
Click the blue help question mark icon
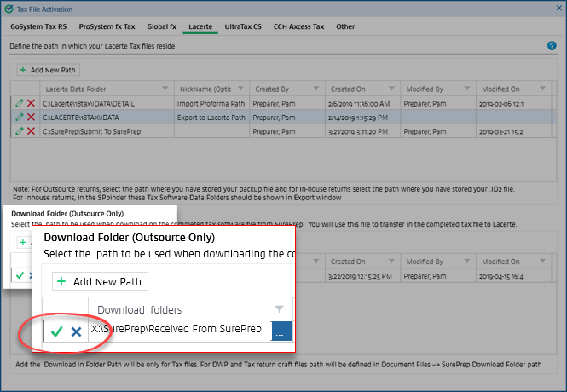point(552,46)
